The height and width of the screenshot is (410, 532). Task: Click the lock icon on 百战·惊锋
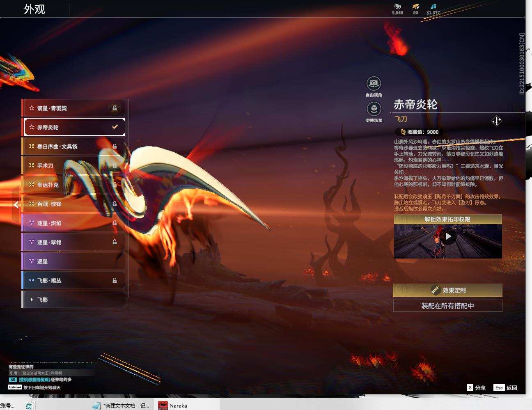tap(115, 204)
